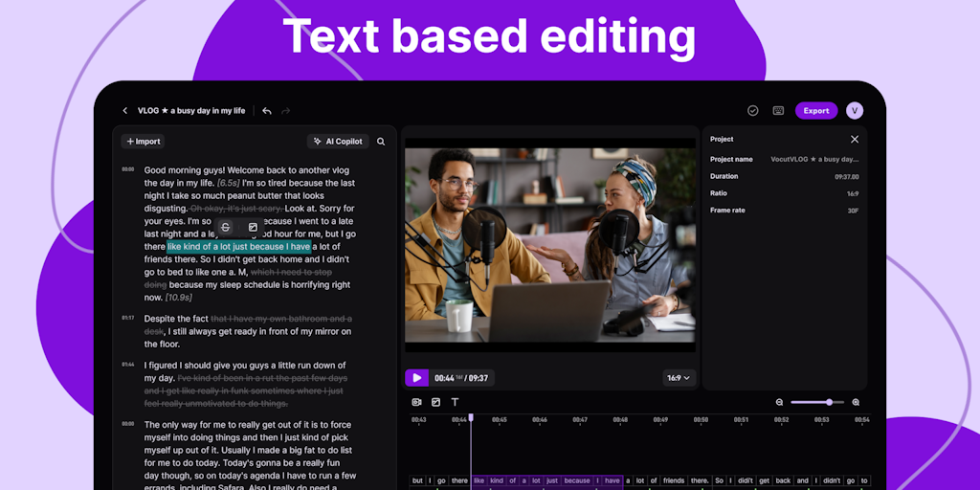Open the AI Copilot

339,142
